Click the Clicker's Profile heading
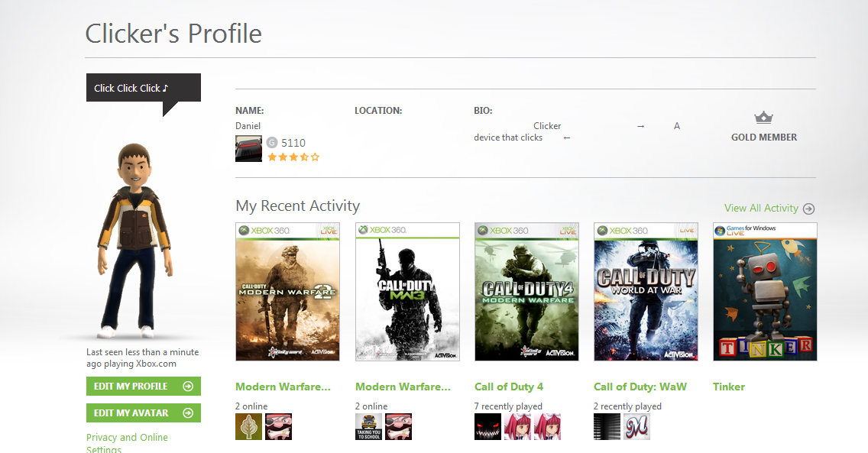The width and height of the screenshot is (868, 453). pyautogui.click(x=173, y=34)
